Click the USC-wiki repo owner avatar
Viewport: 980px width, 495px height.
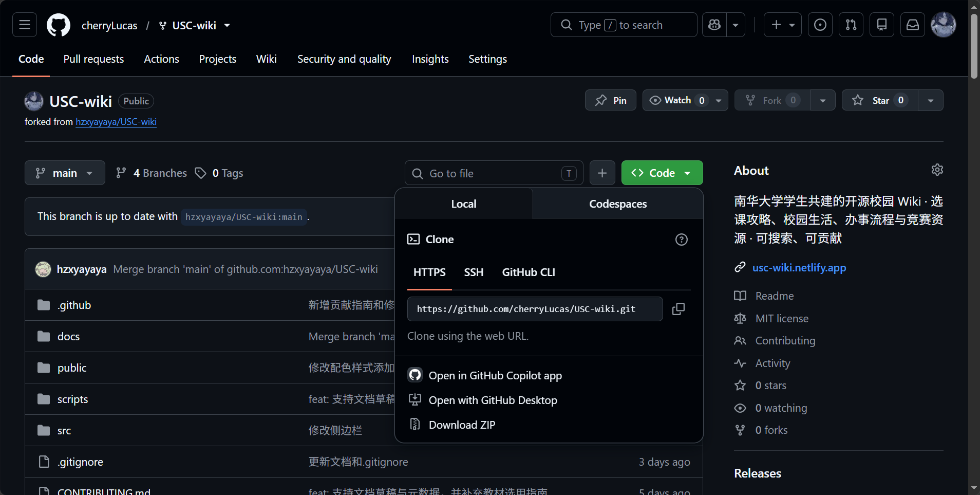(34, 101)
